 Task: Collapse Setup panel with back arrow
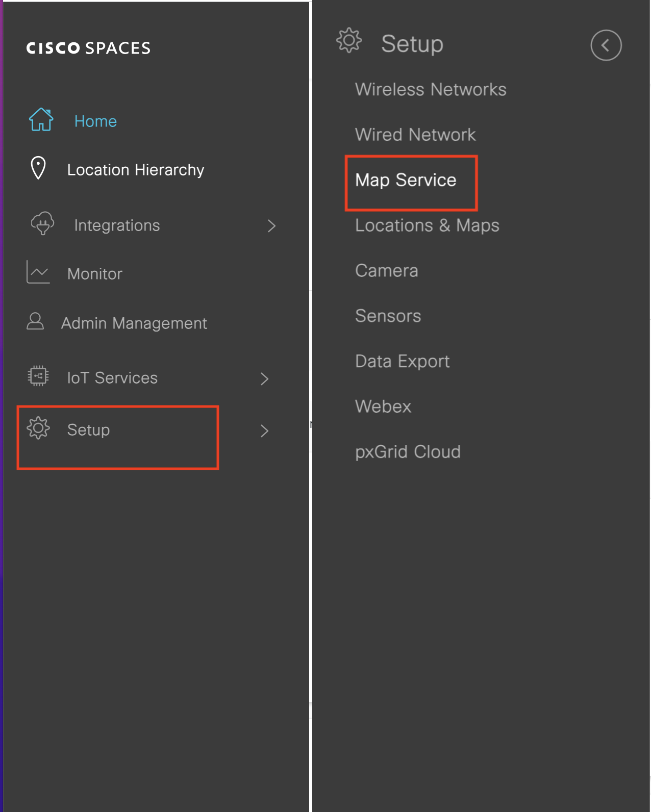[606, 45]
